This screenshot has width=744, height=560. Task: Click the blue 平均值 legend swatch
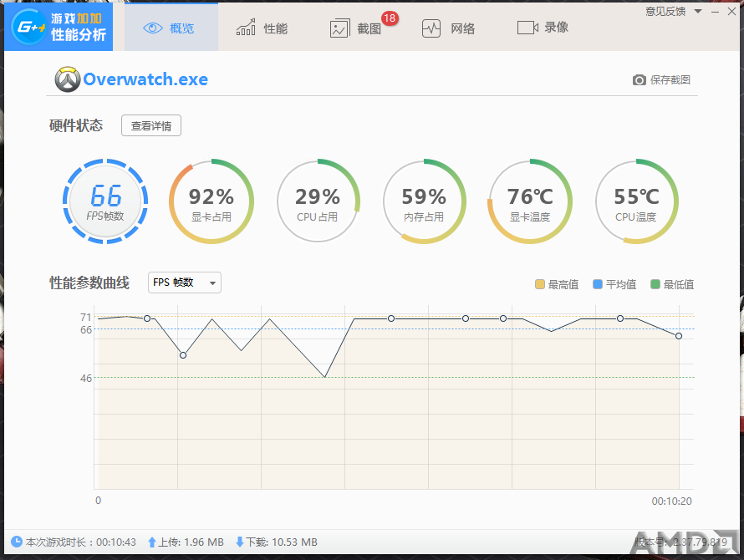click(x=598, y=284)
